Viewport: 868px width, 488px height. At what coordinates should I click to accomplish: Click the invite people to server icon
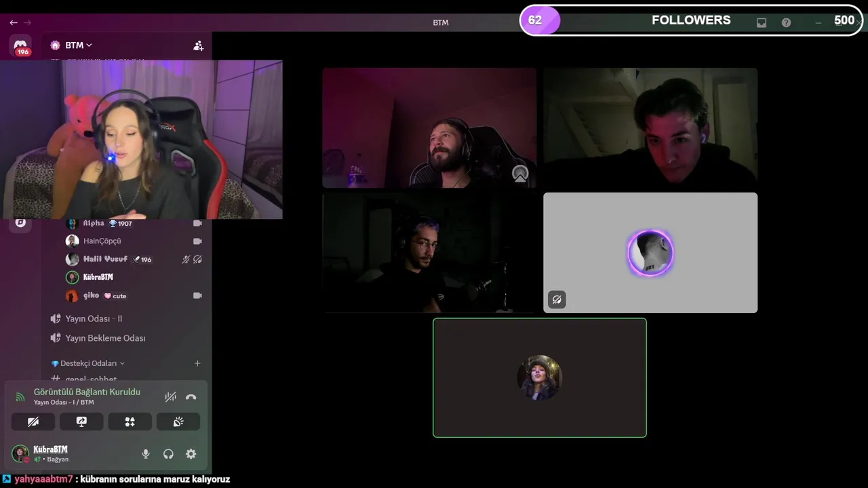tap(198, 45)
